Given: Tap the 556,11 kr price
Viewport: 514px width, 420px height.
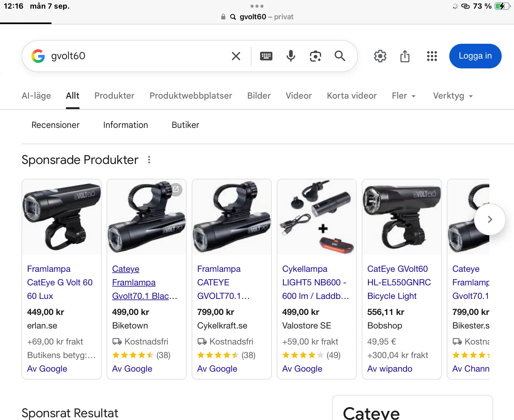Looking at the screenshot, I should pyautogui.click(x=386, y=312).
